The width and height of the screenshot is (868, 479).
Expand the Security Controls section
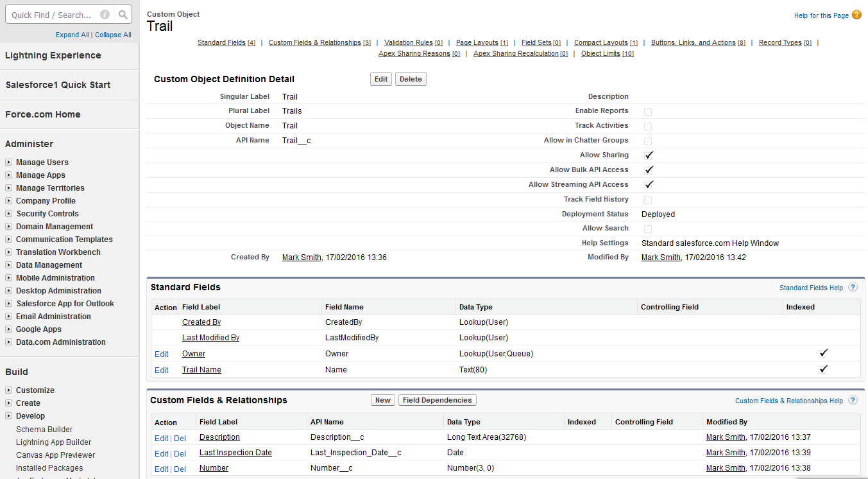[x=9, y=214]
